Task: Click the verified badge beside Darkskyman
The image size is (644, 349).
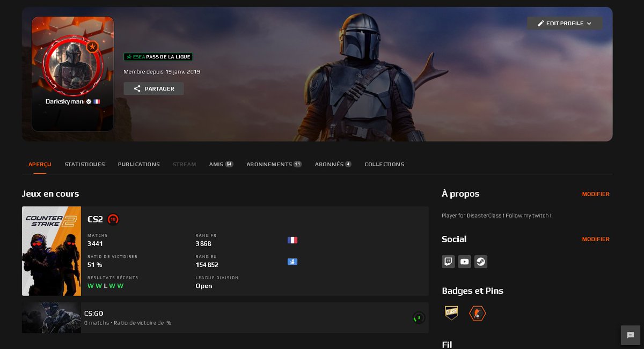Action: click(x=89, y=101)
